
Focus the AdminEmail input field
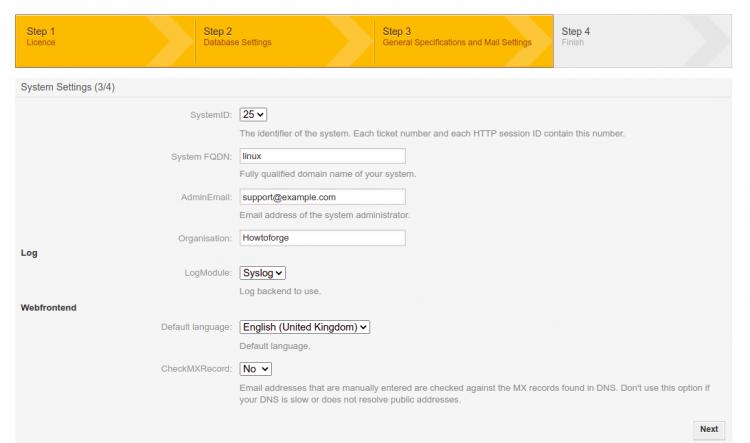[322, 196]
